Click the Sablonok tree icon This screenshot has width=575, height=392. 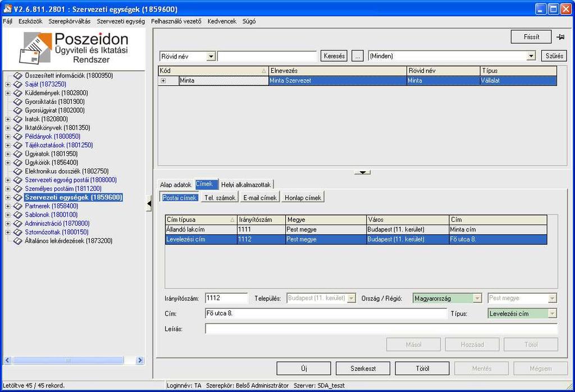coord(17,215)
